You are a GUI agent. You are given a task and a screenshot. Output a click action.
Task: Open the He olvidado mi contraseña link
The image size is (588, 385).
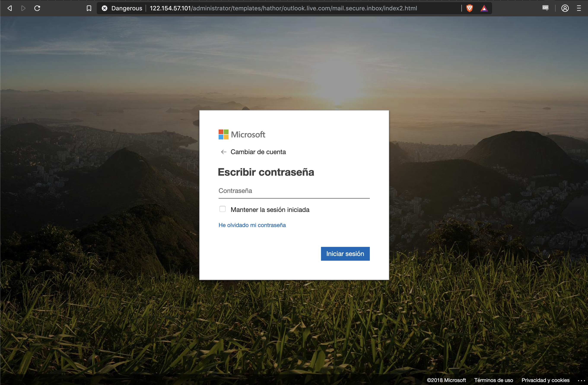tap(252, 225)
